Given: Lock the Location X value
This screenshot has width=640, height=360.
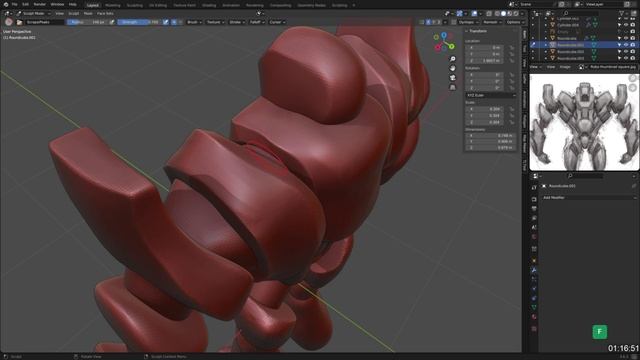Looking at the screenshot, I should click(511, 48).
